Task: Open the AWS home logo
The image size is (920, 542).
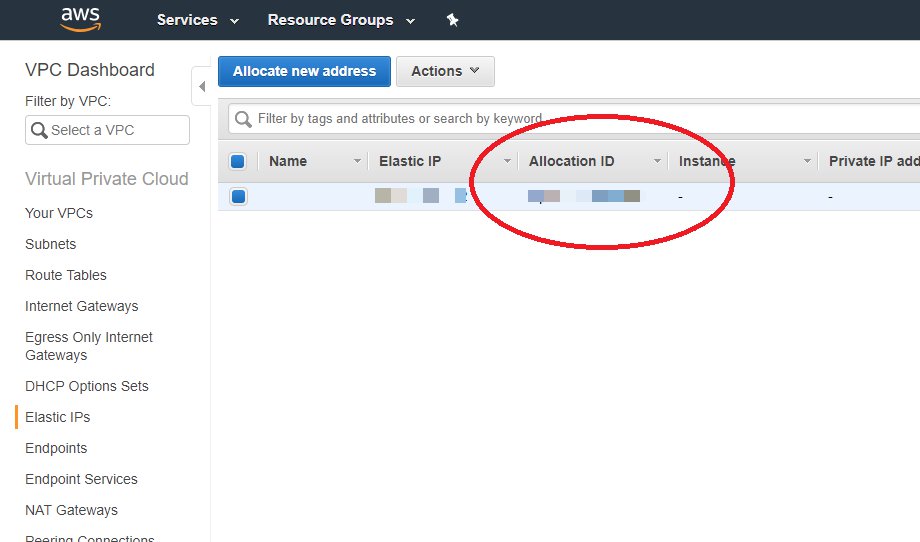Action: point(81,19)
